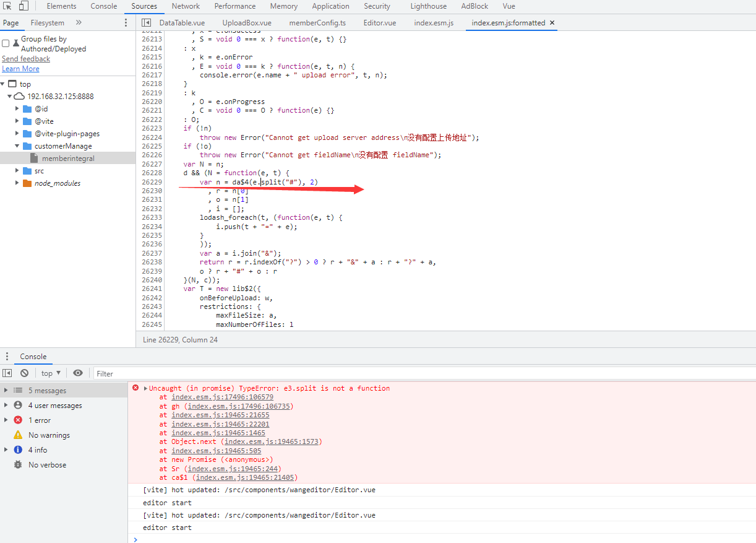Expand the src folder

[x=17, y=171]
